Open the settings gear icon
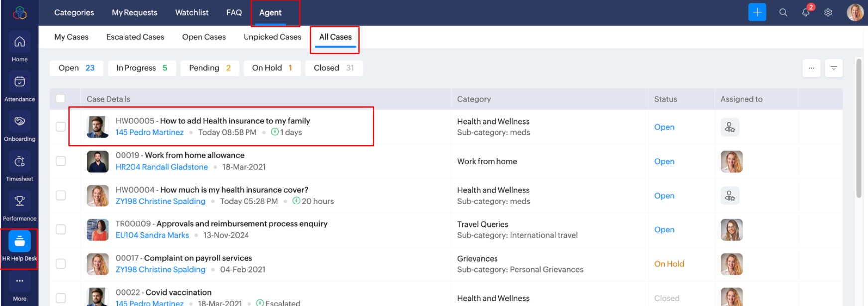Image resolution: width=868 pixels, height=306 pixels. pos(828,12)
